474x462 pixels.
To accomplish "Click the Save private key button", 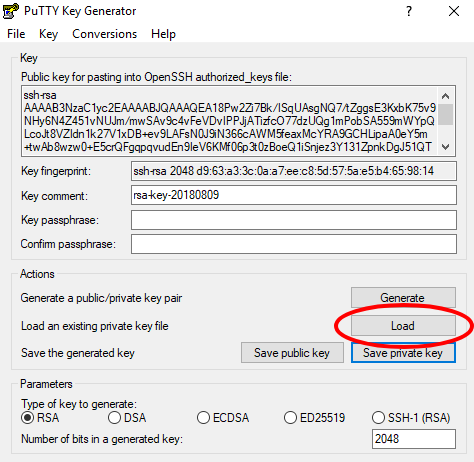I will [403, 353].
